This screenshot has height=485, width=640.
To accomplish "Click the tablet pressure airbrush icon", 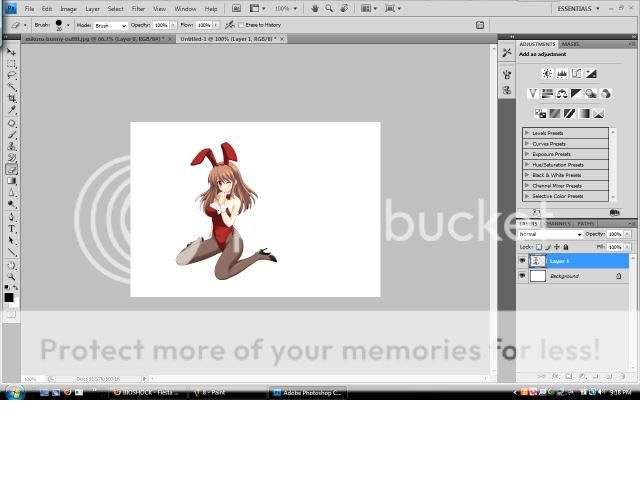I will [230, 25].
